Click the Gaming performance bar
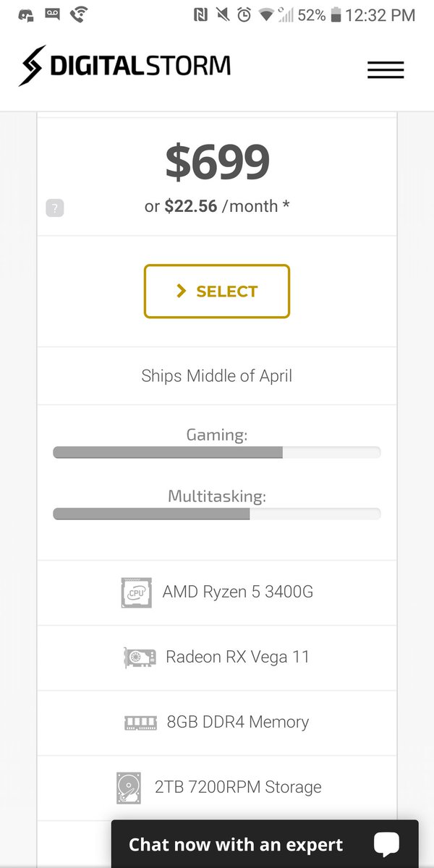 [217, 453]
